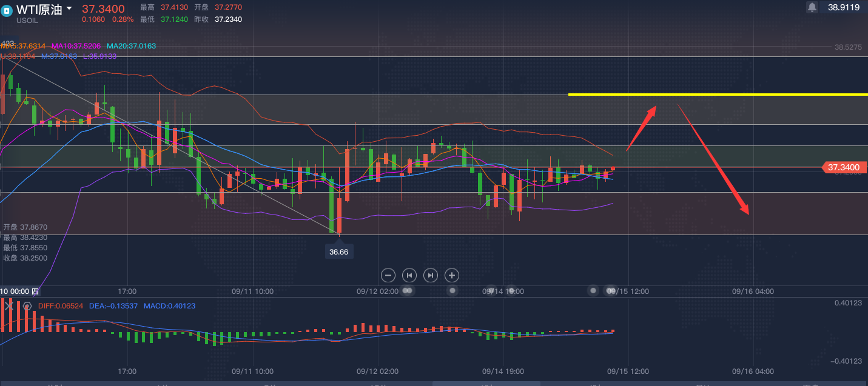Click the MA10 indicator legend label
The image size is (868, 386).
[x=77, y=46]
